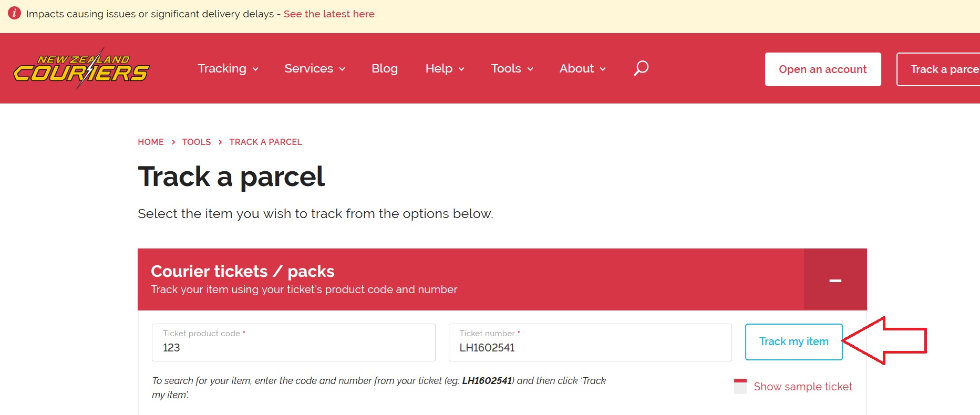This screenshot has width=980, height=415.
Task: Click the sample ticket icon
Action: [x=740, y=386]
